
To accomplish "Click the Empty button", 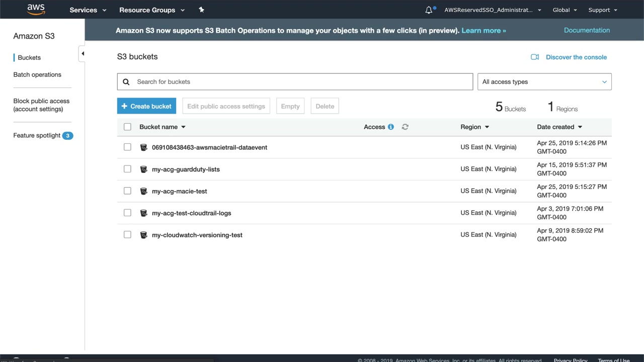I will 290,106.
